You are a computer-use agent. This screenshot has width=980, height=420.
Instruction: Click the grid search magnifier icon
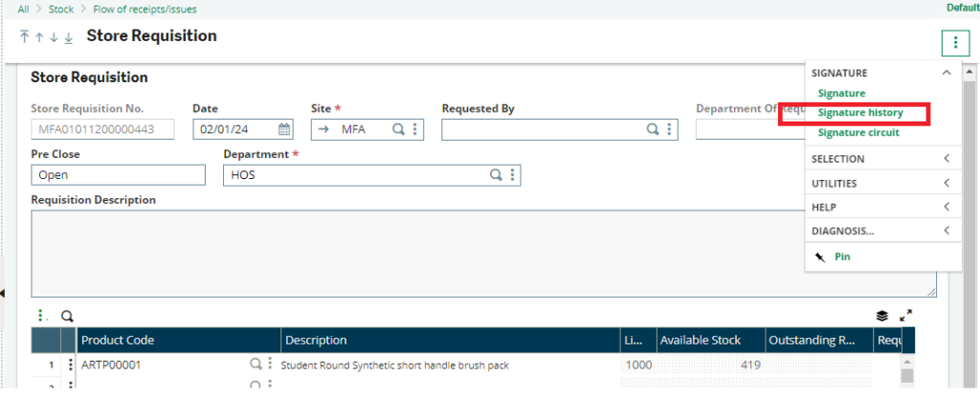click(67, 315)
